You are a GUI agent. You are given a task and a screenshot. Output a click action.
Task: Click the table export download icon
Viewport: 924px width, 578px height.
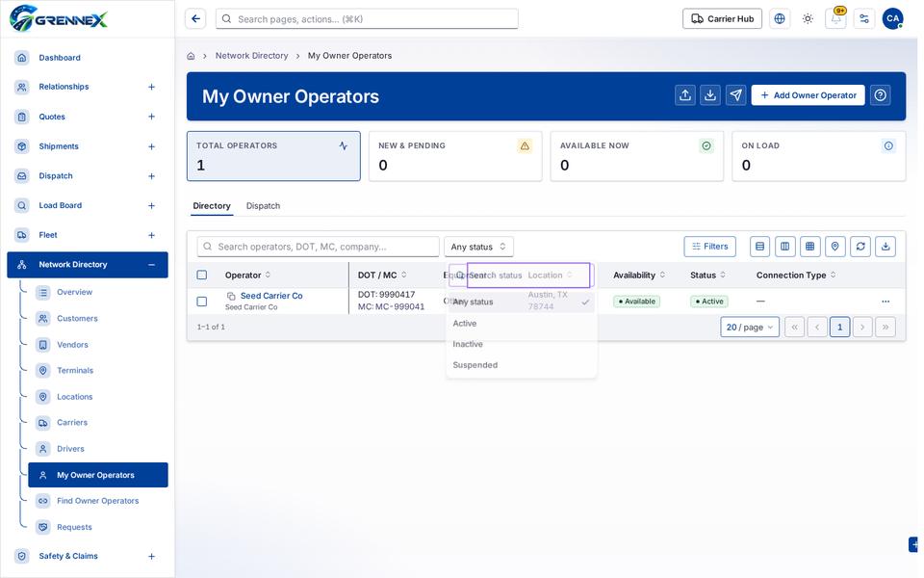[885, 247]
